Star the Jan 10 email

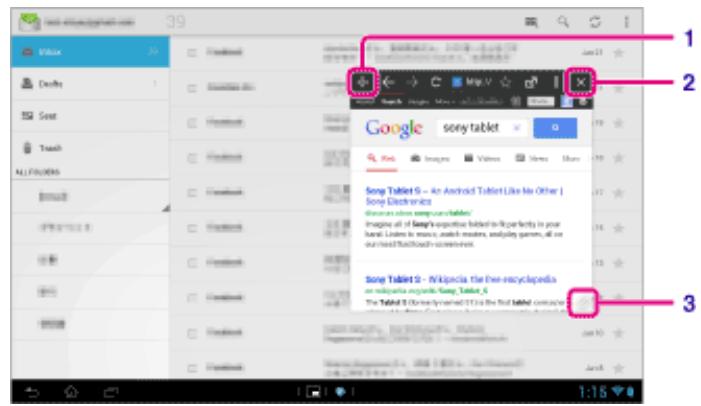(x=619, y=333)
